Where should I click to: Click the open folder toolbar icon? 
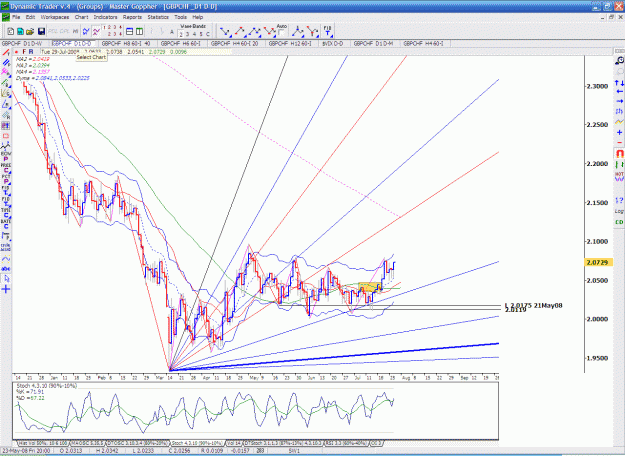pos(30,31)
